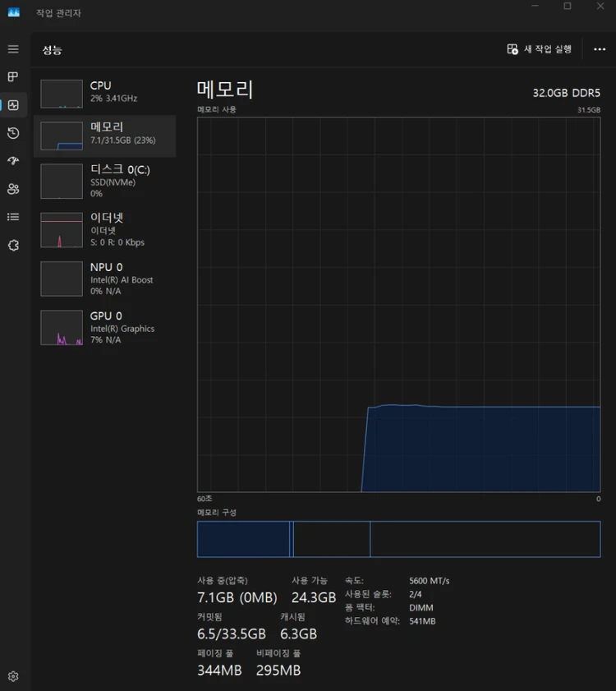
Task: Click the GPU mini graph thumbnail
Action: point(62,328)
